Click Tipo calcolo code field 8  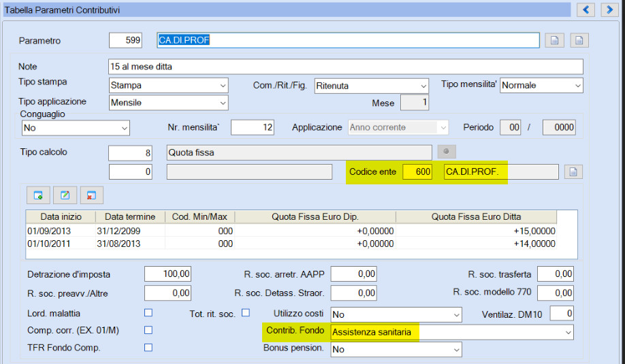click(x=130, y=153)
